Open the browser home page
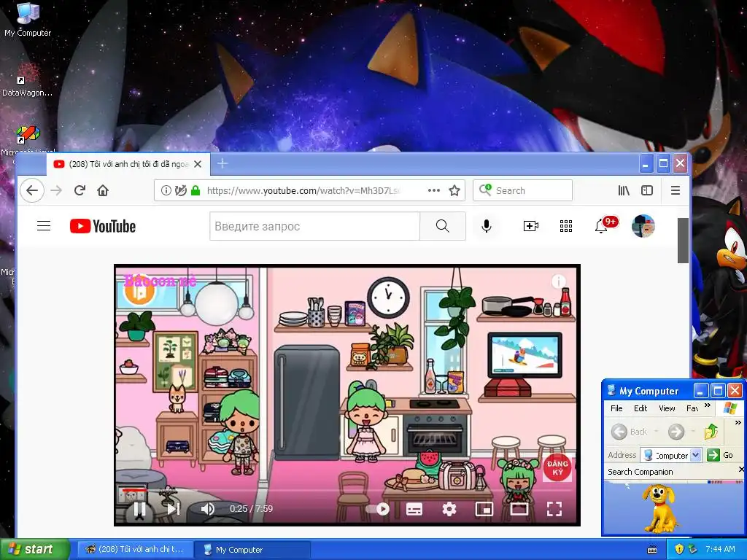Image resolution: width=747 pixels, height=560 pixels. click(103, 190)
